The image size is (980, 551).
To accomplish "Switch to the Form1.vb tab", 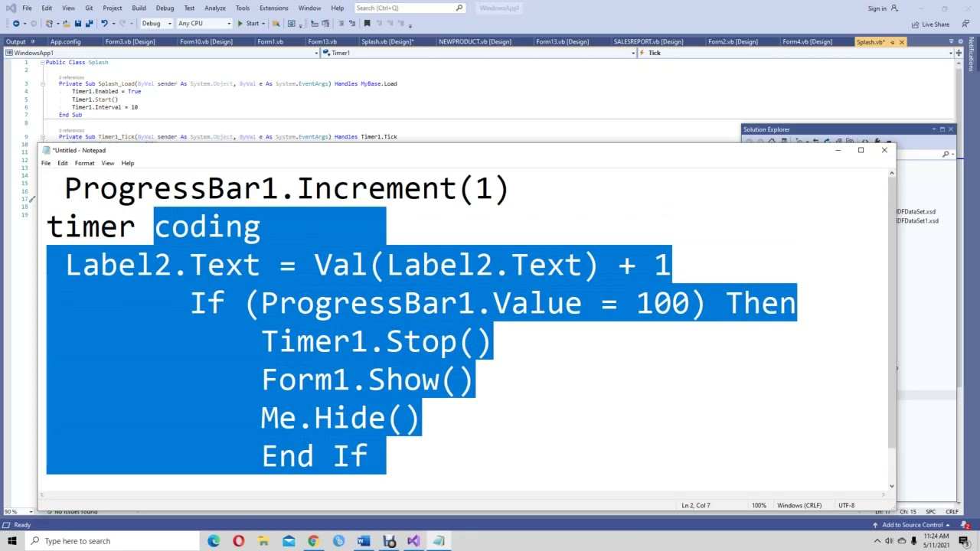I will click(270, 42).
